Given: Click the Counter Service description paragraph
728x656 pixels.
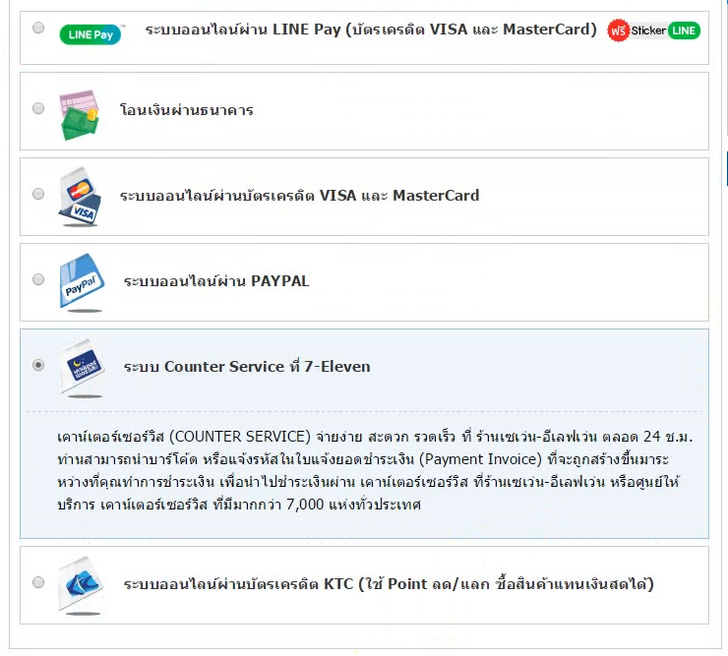Looking at the screenshot, I should tap(375, 471).
